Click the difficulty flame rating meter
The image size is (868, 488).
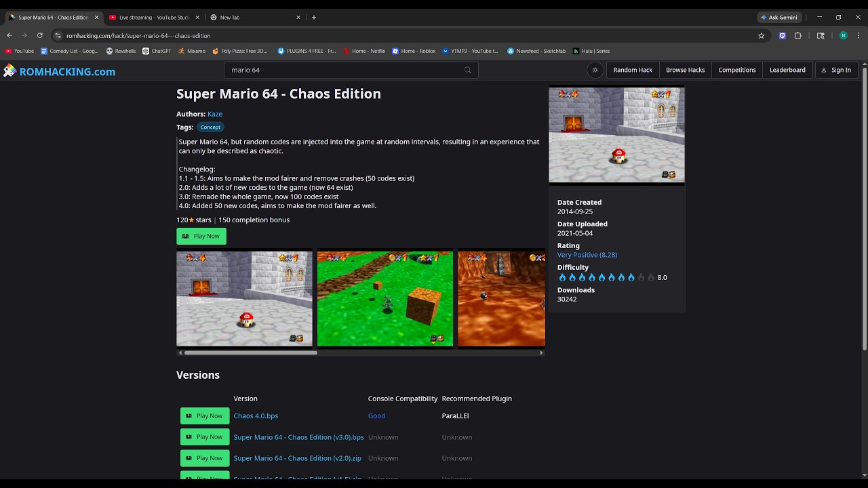coord(606,277)
